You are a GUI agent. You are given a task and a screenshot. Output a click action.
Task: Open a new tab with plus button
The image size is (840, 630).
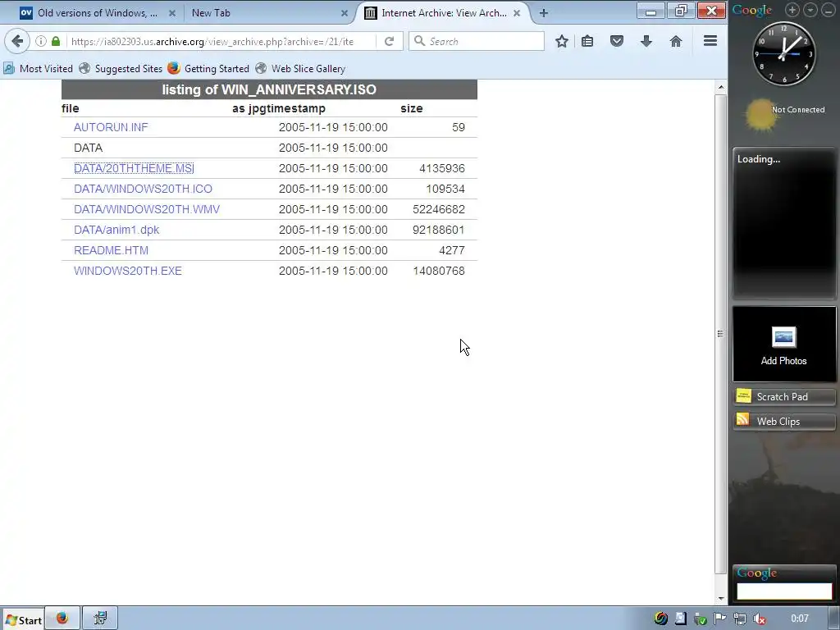pyautogui.click(x=544, y=13)
